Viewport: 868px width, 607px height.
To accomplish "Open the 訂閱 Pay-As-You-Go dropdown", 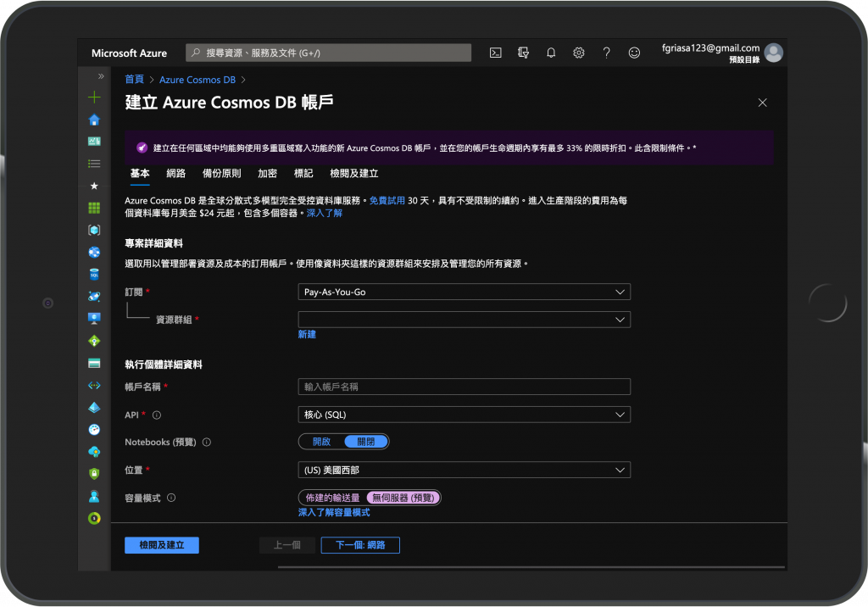I will pyautogui.click(x=464, y=292).
